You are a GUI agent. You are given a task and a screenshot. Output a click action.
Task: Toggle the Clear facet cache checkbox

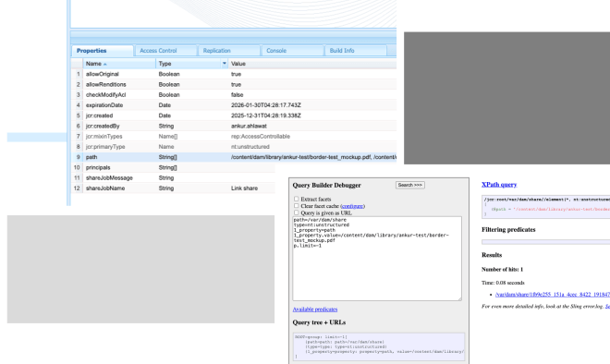296,206
